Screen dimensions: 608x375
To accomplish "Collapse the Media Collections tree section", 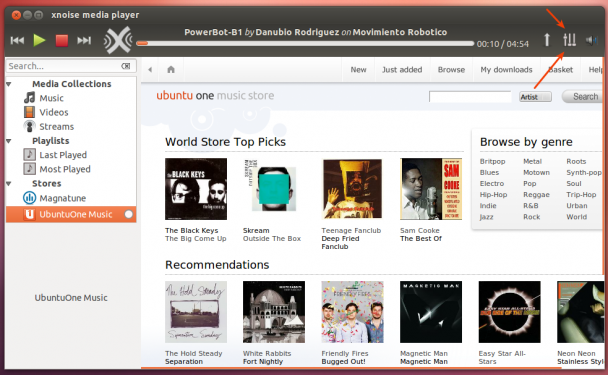I will tap(9, 84).
